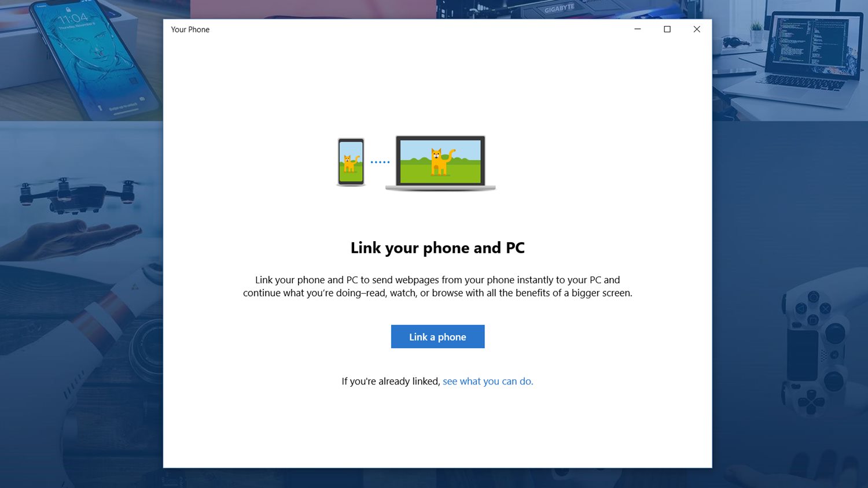Click the laptop illustration with cat
This screenshot has height=488, width=868.
tap(440, 163)
